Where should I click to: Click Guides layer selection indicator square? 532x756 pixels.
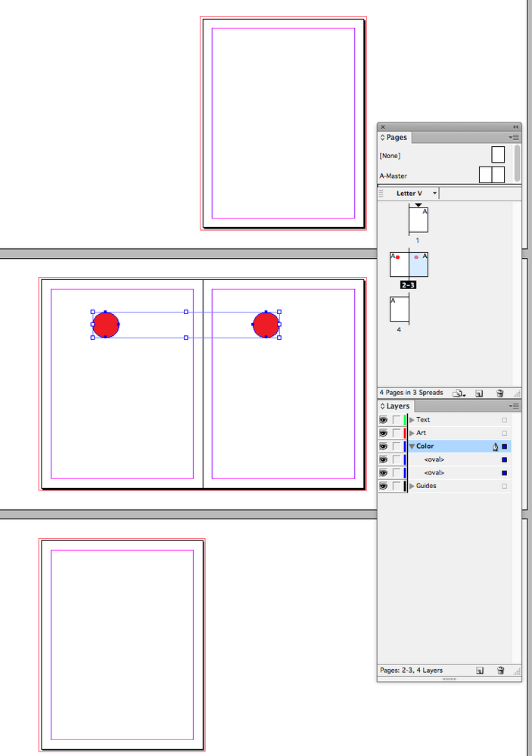point(505,486)
